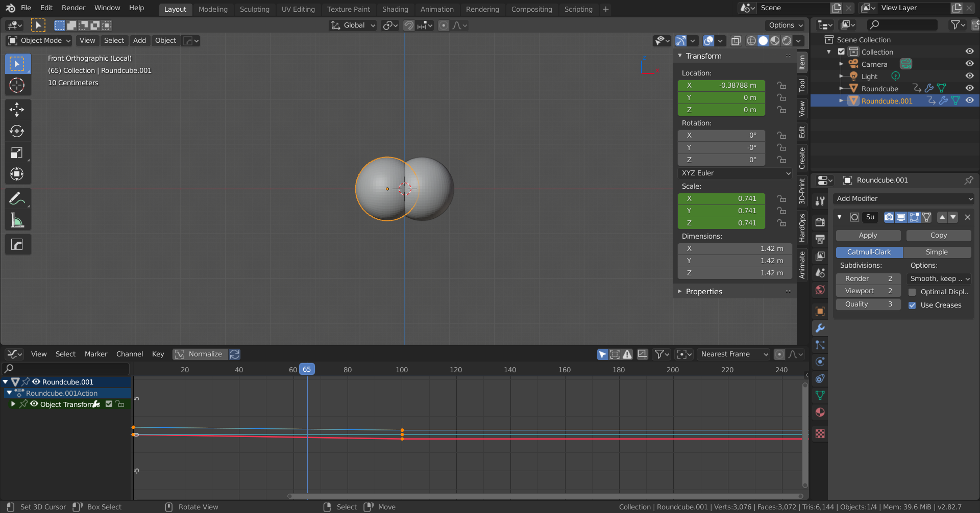980x513 pixels.
Task: Click the frame 65 playhead marker
Action: (x=307, y=370)
